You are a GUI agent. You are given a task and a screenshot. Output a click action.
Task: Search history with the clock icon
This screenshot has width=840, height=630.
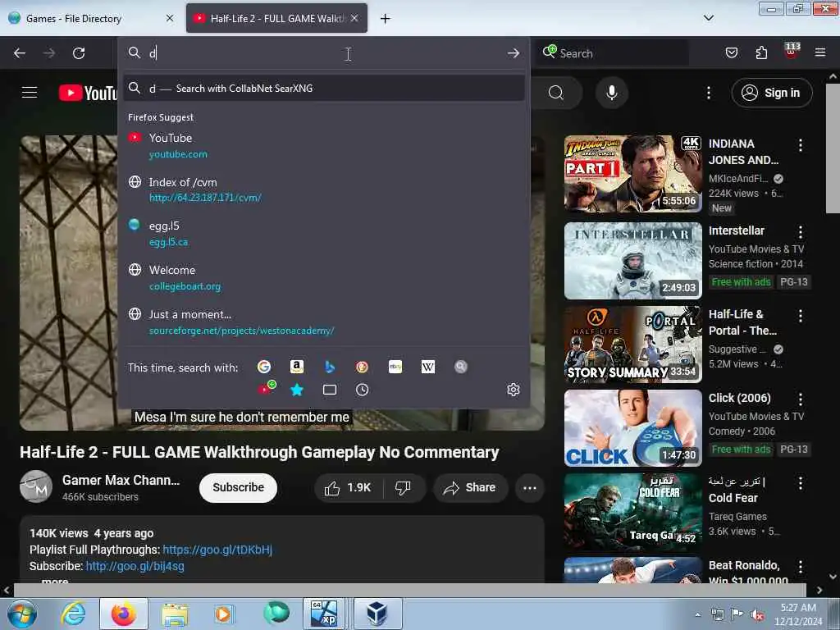(x=362, y=390)
